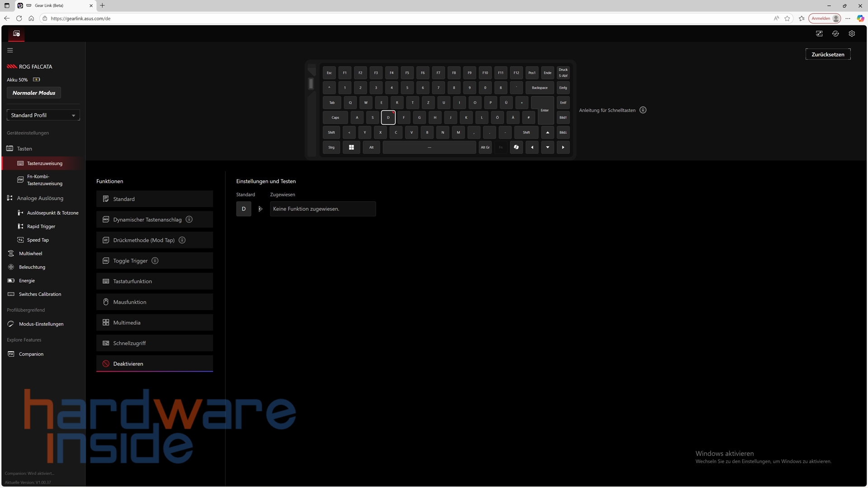Image resolution: width=868 pixels, height=488 pixels.
Task: Click info icon next to Toggle Trigger
Action: [155, 261]
